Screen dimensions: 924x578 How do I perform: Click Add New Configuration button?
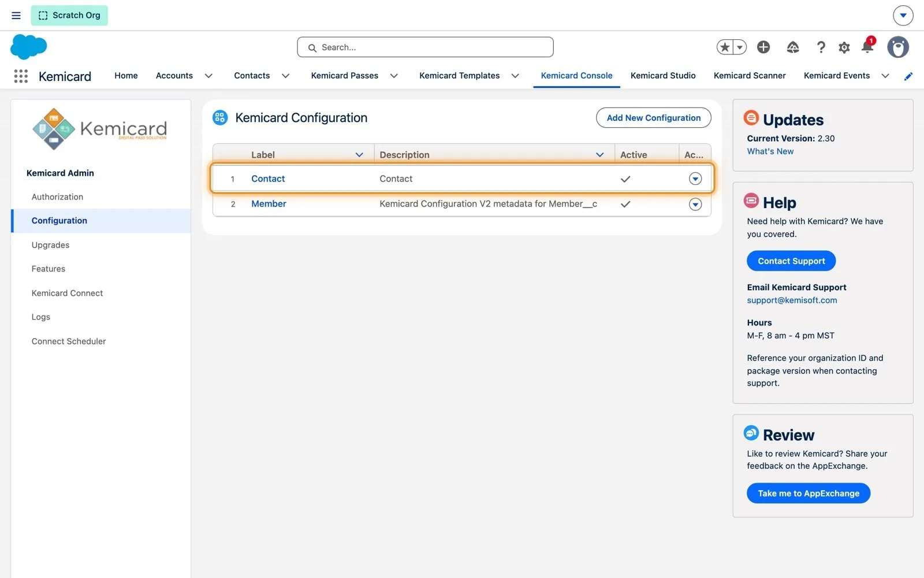654,118
